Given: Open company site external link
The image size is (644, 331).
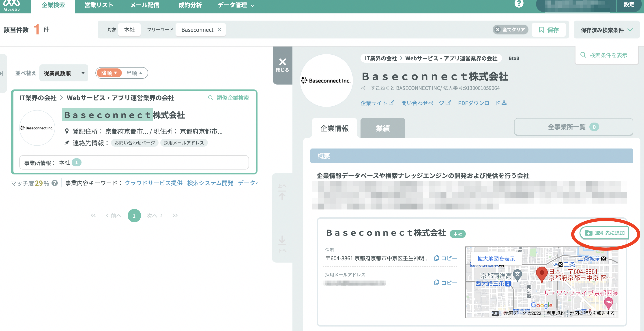Looking at the screenshot, I should point(377,103).
